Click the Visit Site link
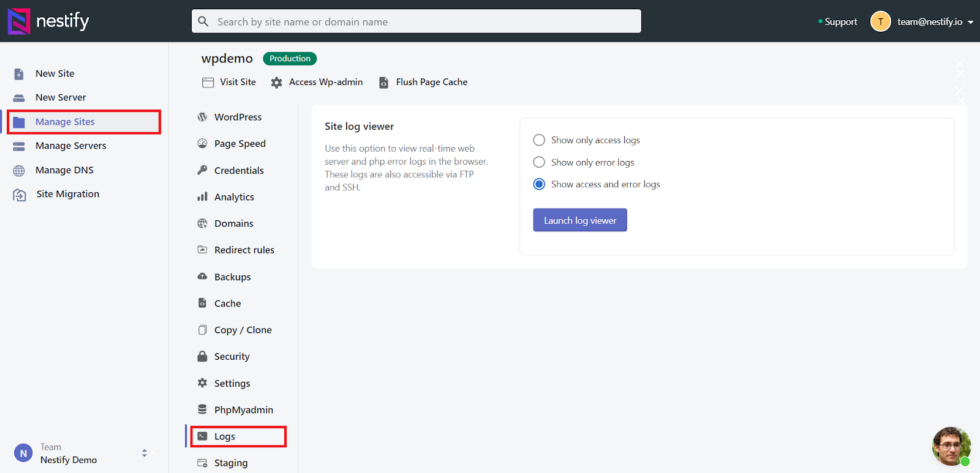 point(238,82)
